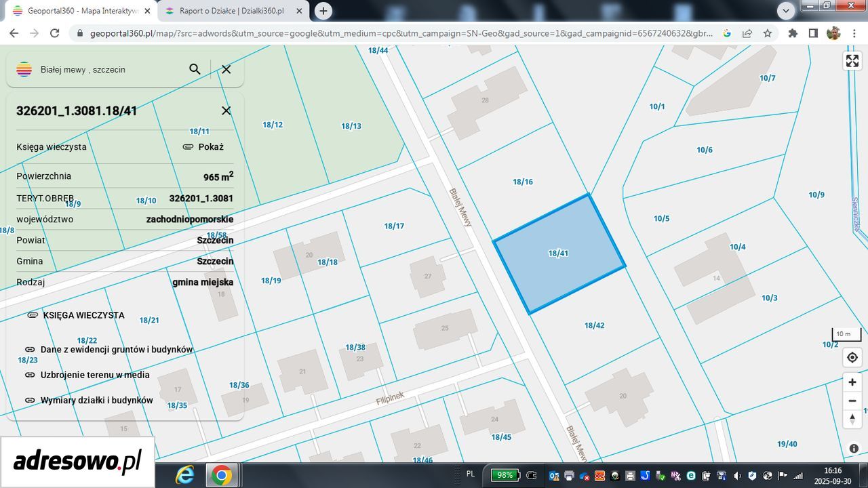Select parcel 18/45 on the map
The width and height of the screenshot is (868, 488).
pos(501,437)
